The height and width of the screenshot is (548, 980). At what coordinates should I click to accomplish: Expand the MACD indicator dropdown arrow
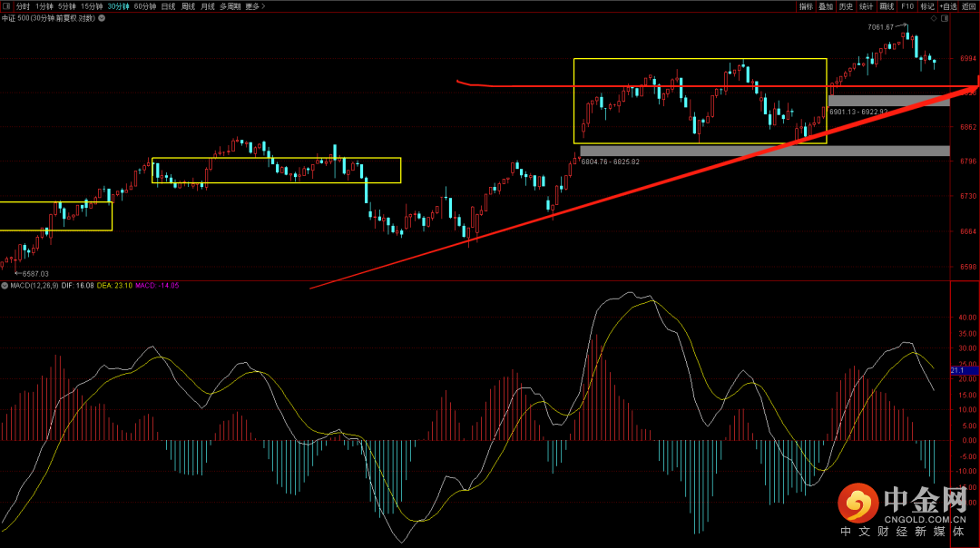(x=5, y=286)
